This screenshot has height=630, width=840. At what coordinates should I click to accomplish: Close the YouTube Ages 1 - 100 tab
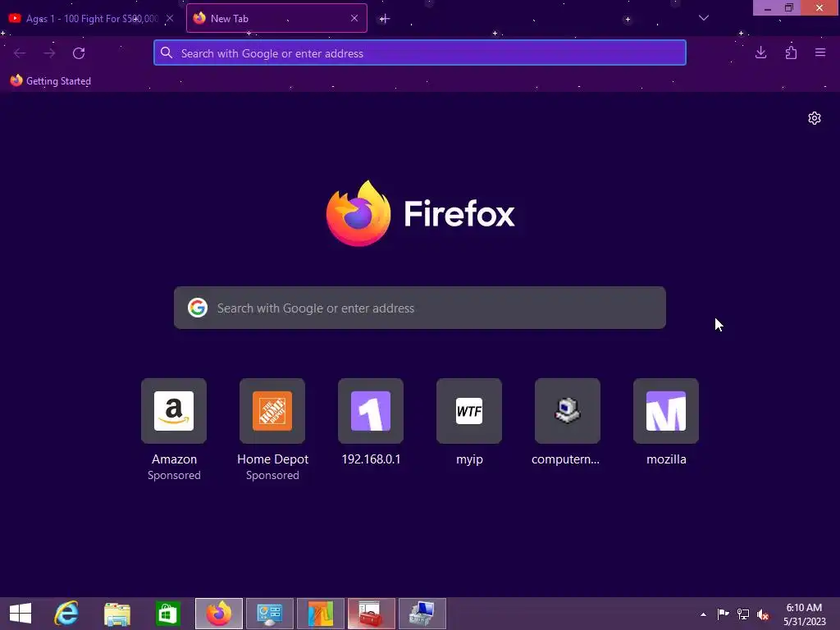coord(170,18)
